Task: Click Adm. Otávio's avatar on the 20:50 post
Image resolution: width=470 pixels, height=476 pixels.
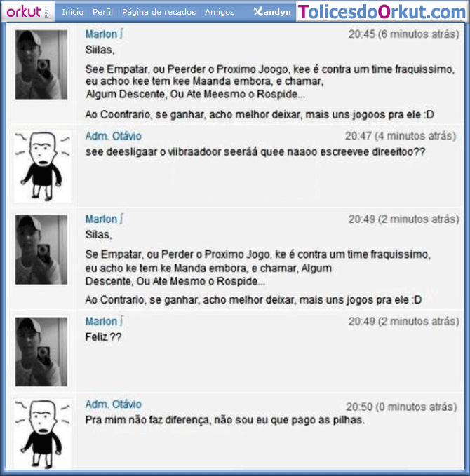Action: 43,435
